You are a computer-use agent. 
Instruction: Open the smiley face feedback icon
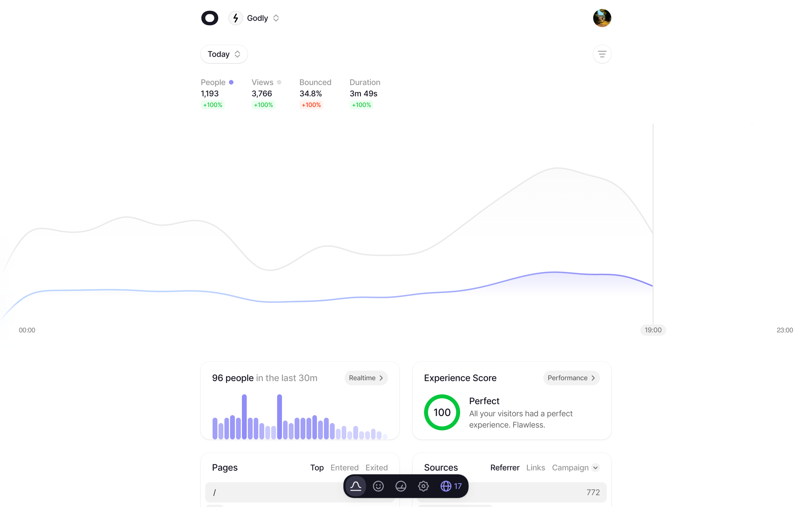(x=378, y=486)
